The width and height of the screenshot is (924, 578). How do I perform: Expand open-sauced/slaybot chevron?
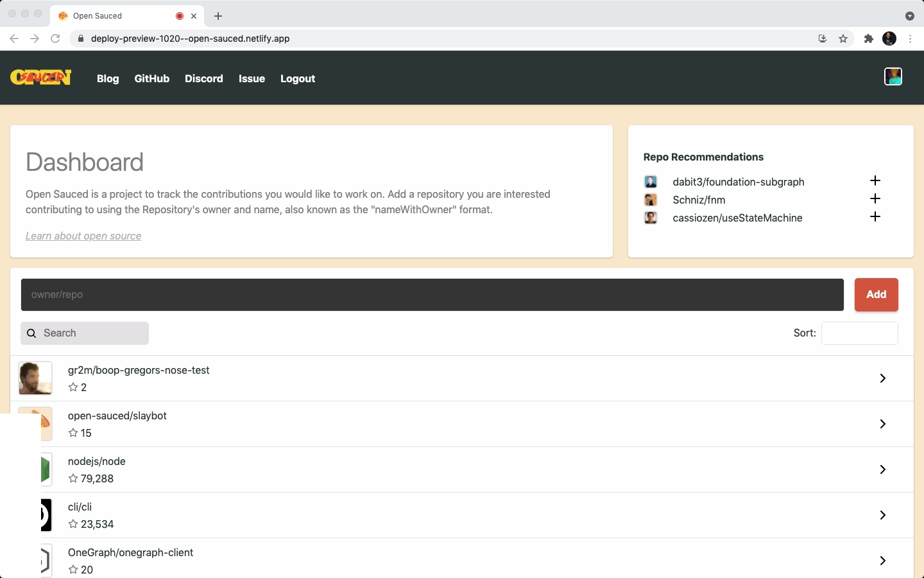coord(883,424)
